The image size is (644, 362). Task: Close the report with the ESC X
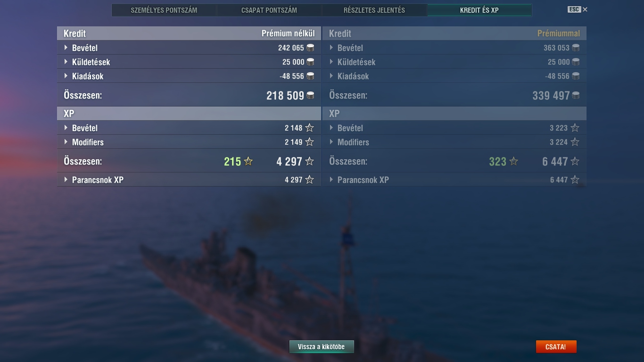coord(578,9)
